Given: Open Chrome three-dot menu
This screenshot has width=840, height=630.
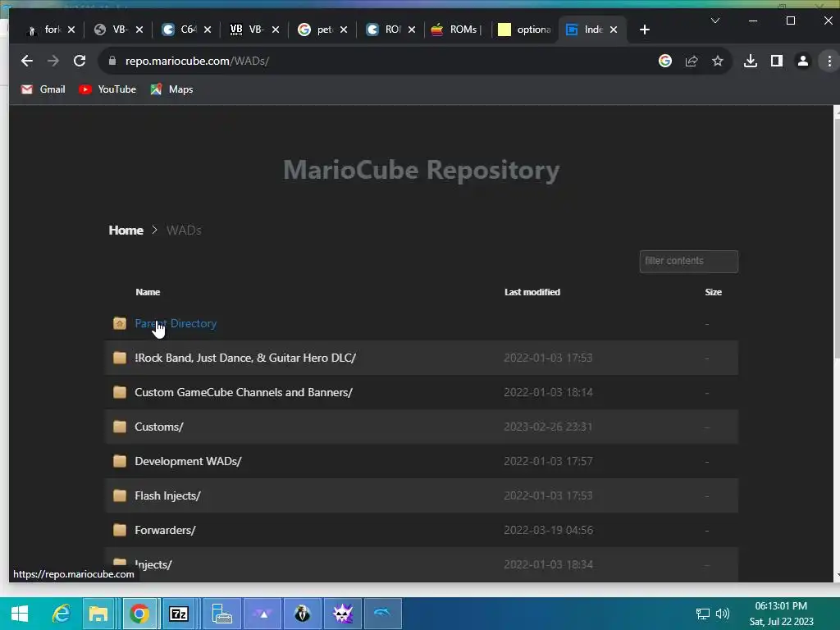Looking at the screenshot, I should (x=829, y=61).
